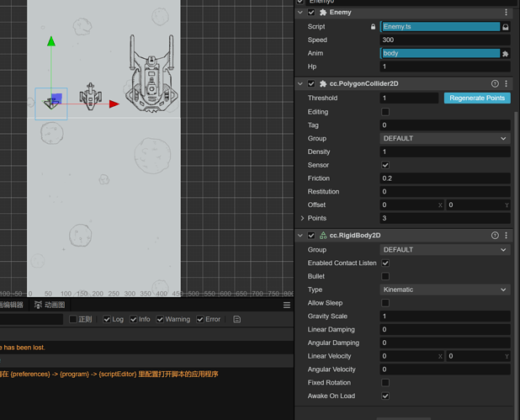Toggle the 正则 regex filter checkbox
The width and height of the screenshot is (520, 420).
73,319
